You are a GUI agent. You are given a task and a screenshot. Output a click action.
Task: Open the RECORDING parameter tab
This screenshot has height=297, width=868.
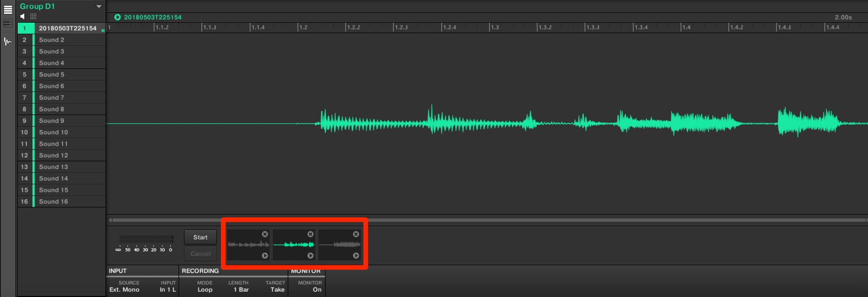click(200, 271)
